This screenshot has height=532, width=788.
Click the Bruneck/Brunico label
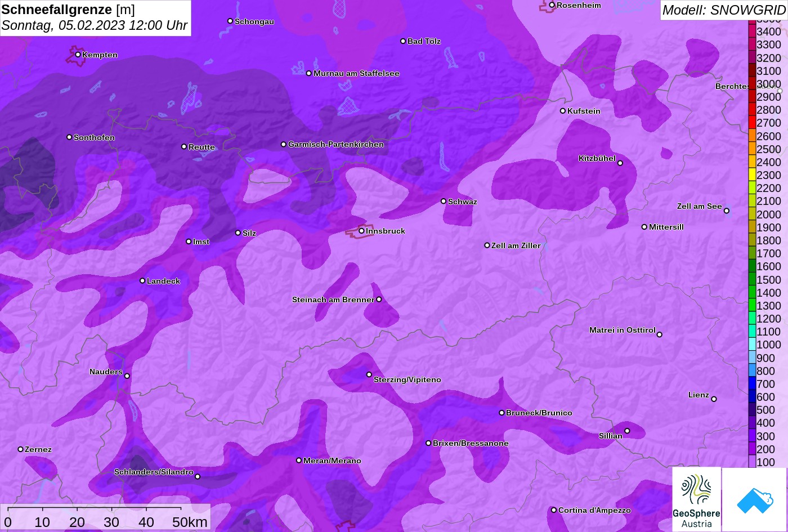coord(539,413)
